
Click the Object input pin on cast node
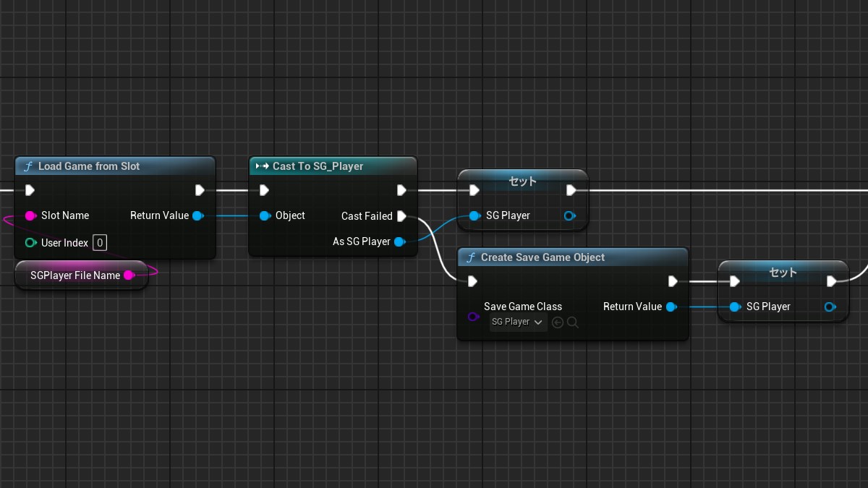coord(264,215)
